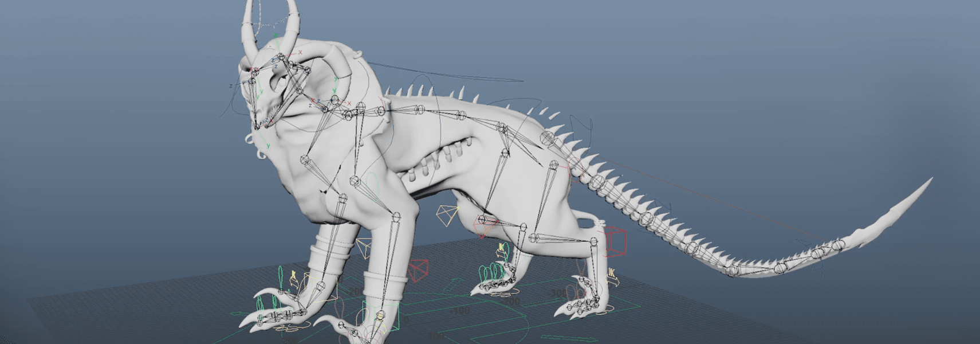This screenshot has height=344, width=980.
Task: Pick green toe curl controls on front-left foot
Action: point(281,278)
